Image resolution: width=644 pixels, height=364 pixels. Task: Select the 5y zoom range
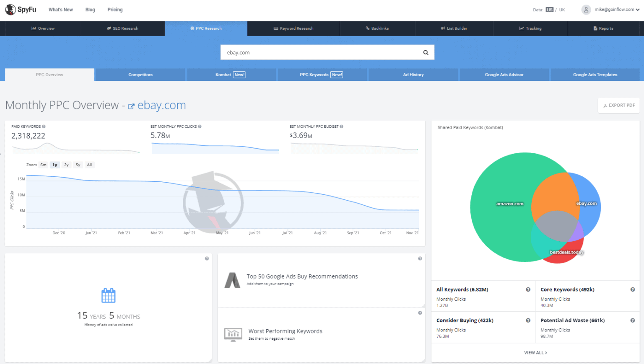click(78, 165)
